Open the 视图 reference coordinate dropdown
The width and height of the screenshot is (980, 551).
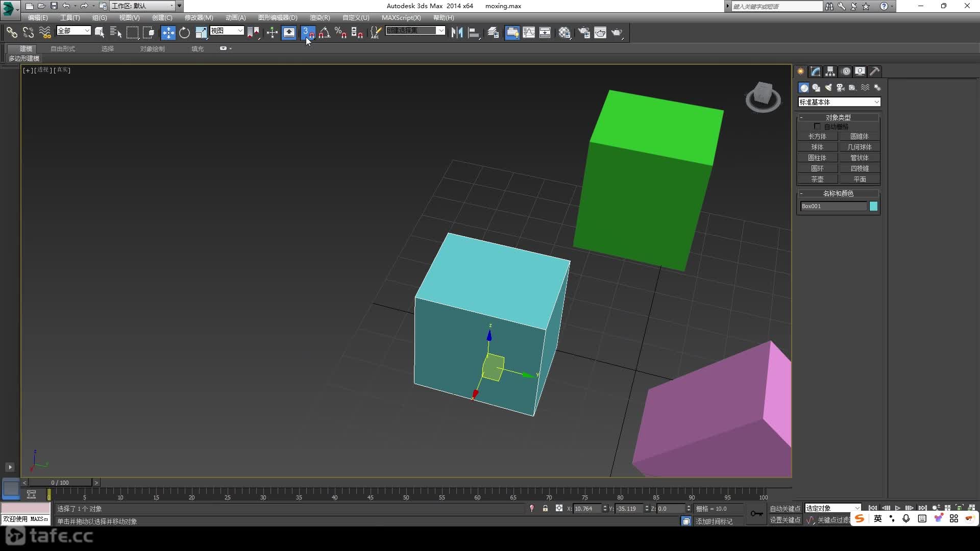click(227, 31)
